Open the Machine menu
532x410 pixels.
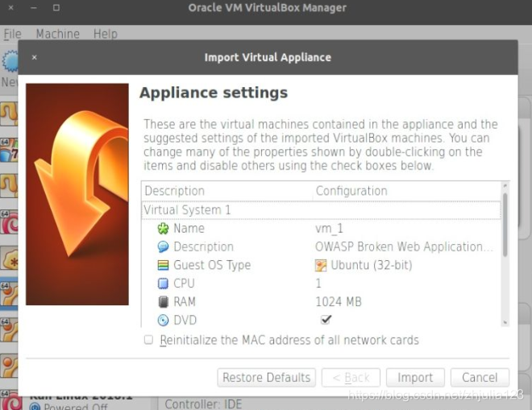click(x=58, y=34)
